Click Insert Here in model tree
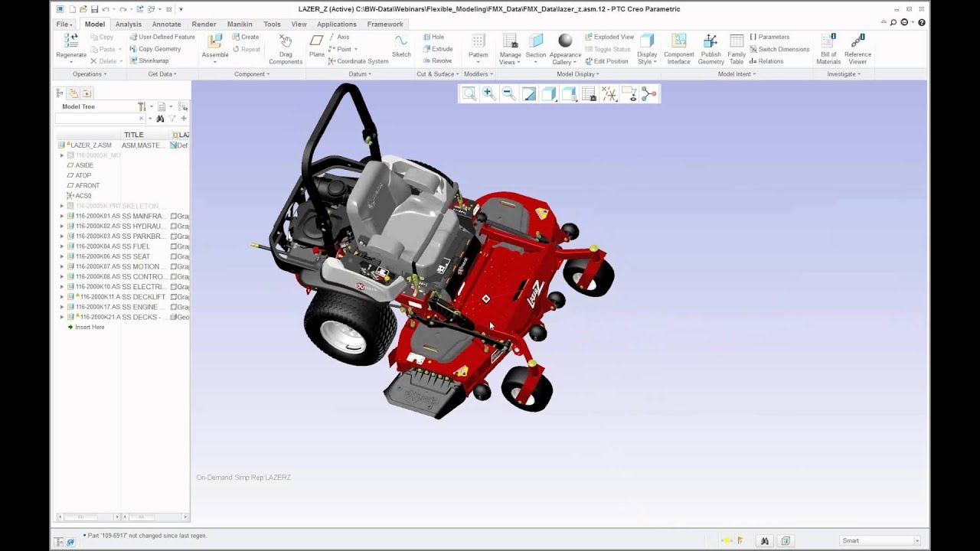Viewport: 980px width, 551px height. (86, 327)
